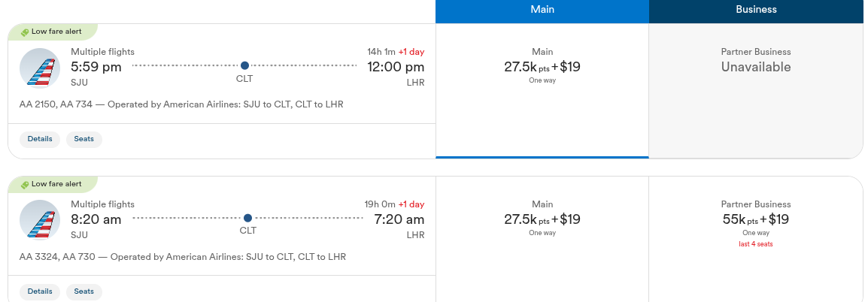This screenshot has height=302, width=868.
Task: View Seats for the 5:59 pm flight
Action: (x=83, y=139)
